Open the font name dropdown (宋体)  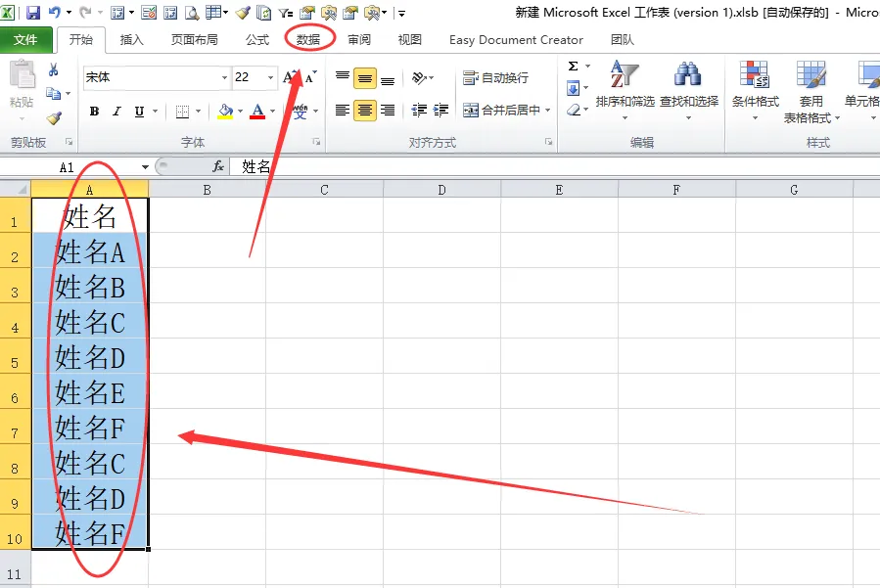point(224,77)
